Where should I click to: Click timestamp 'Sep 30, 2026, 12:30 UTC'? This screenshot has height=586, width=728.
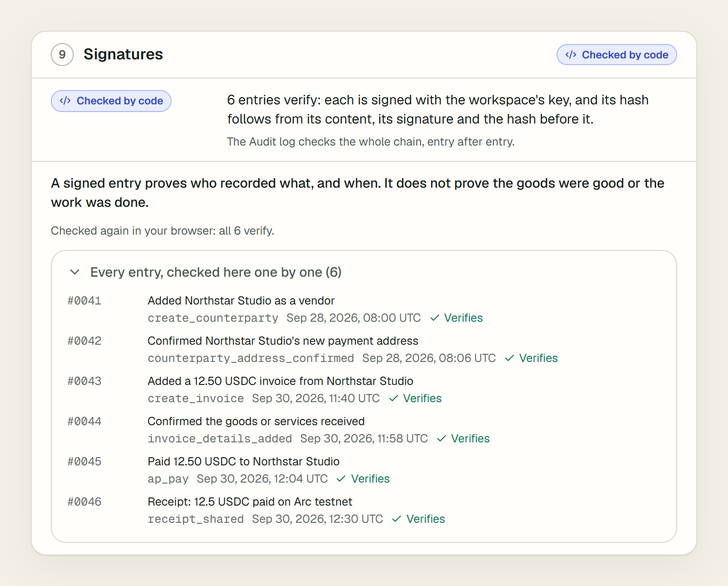[x=318, y=519]
